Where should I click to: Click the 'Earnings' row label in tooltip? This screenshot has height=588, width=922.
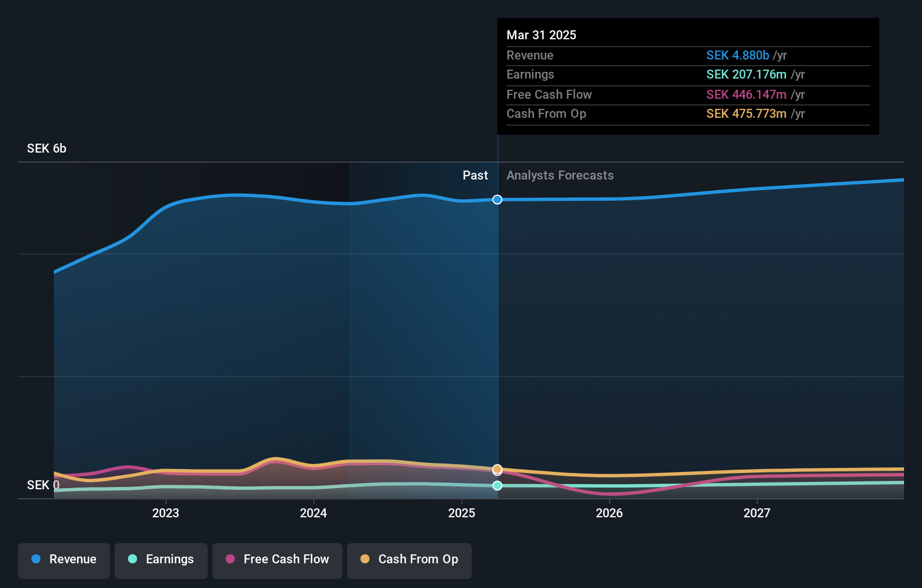pos(530,74)
